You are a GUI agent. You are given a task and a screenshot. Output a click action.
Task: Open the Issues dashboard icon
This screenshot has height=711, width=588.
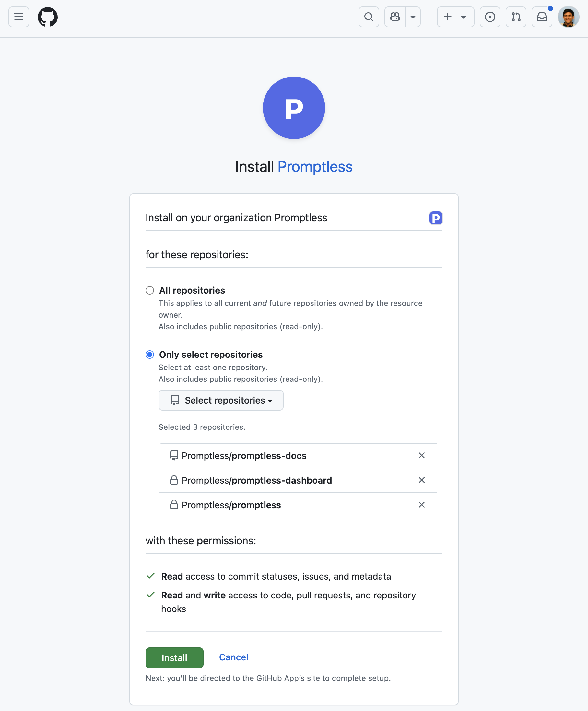(x=490, y=17)
